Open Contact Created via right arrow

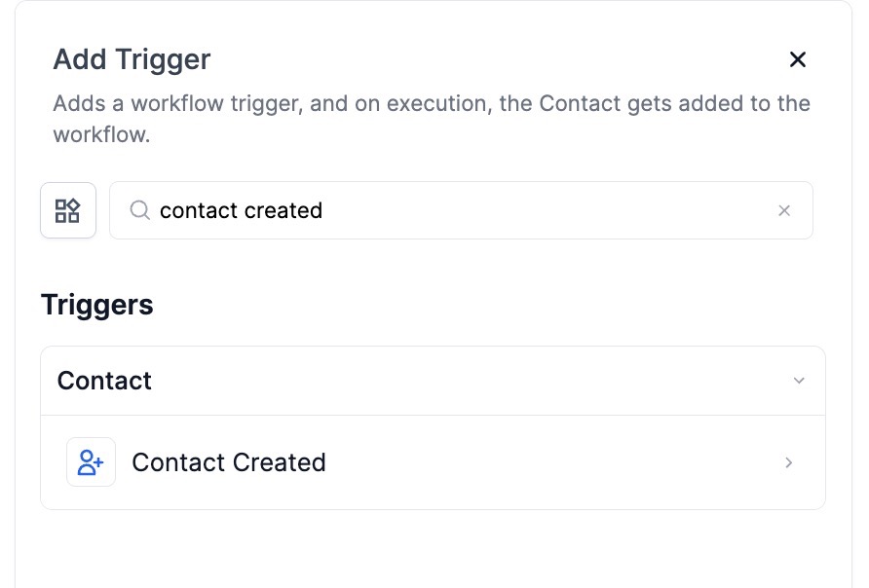click(789, 463)
